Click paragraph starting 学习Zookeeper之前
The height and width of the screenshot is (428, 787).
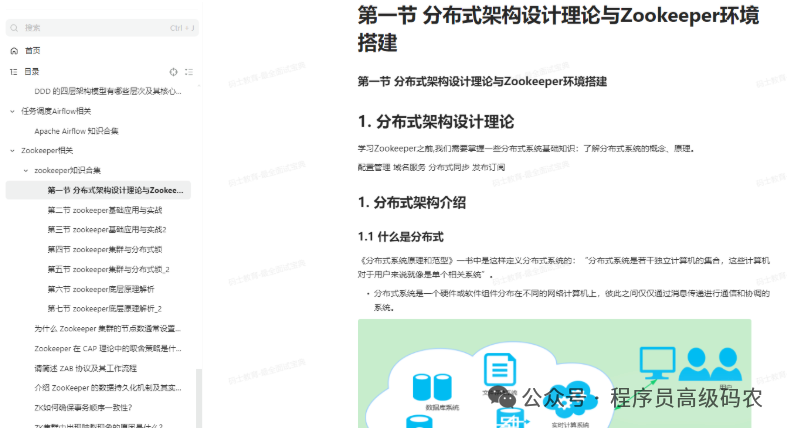point(526,149)
